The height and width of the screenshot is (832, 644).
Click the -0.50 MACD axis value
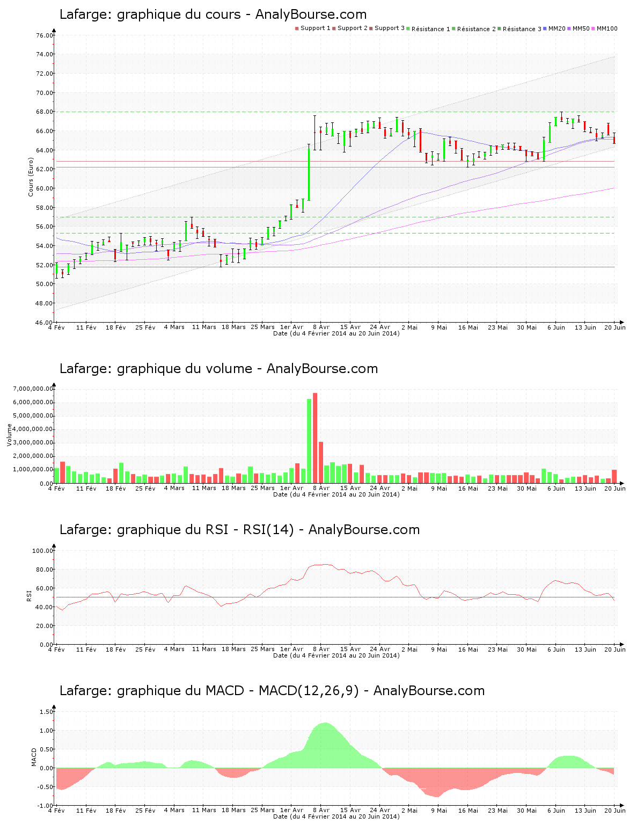[46, 787]
